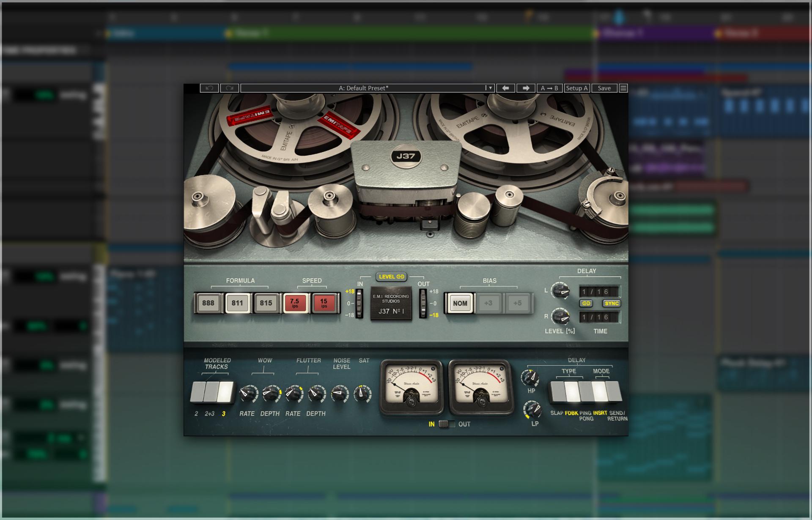The width and height of the screenshot is (812, 520).
Task: Set tape speed to 7.5 ips
Action: 295,303
